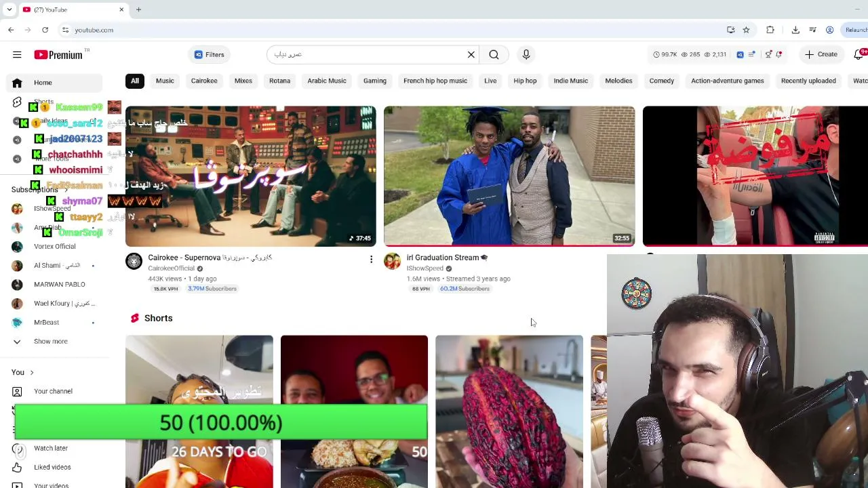Viewport: 868px width, 488px height.
Task: Open more options for Cairokee Supernova video
Action: coord(371,260)
